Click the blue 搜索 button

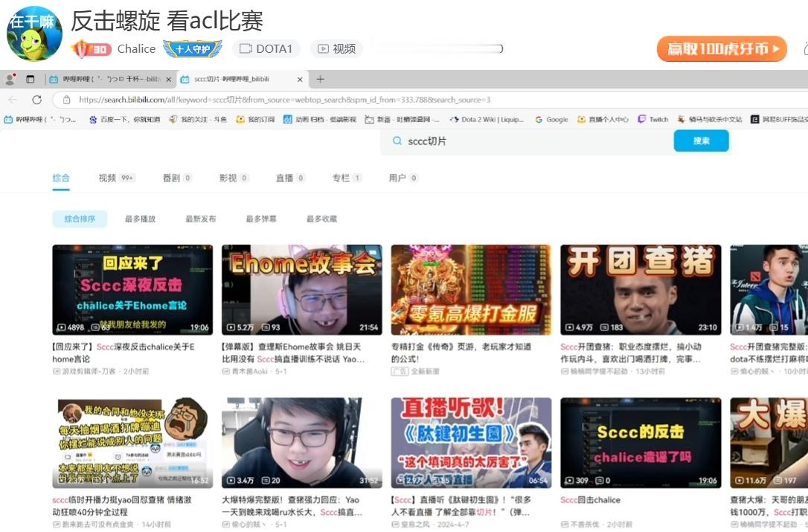click(x=701, y=141)
